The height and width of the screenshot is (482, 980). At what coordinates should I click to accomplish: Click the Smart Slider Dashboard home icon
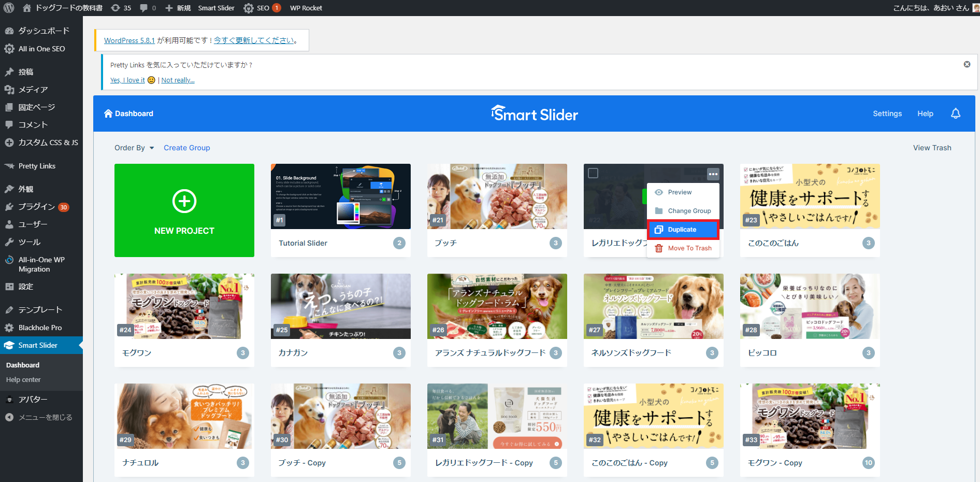click(x=108, y=114)
